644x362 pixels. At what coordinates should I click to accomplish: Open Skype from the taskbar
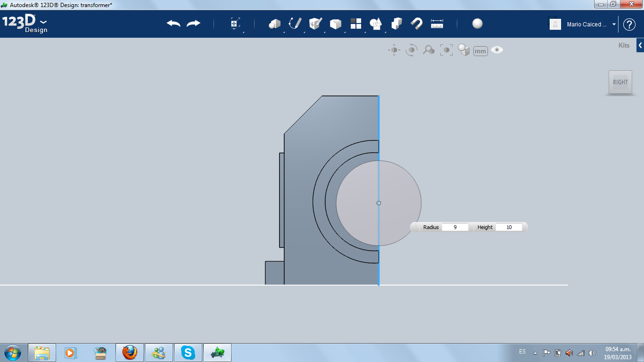[x=188, y=353]
